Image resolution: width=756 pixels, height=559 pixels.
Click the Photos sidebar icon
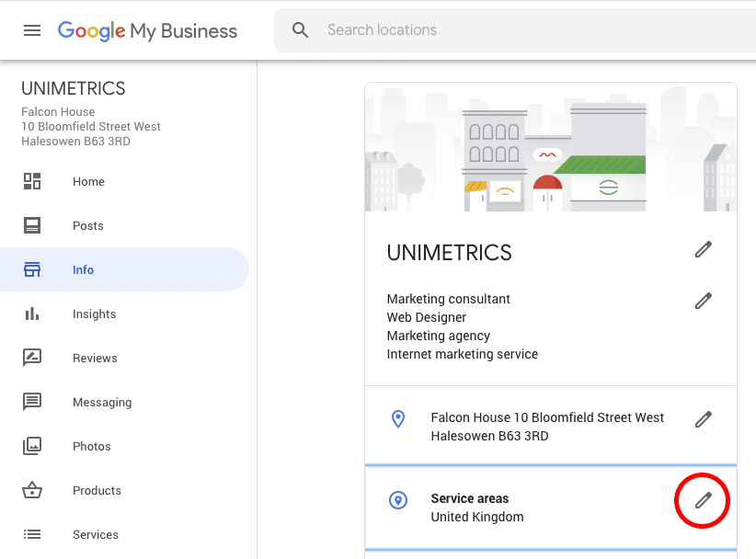[32, 446]
